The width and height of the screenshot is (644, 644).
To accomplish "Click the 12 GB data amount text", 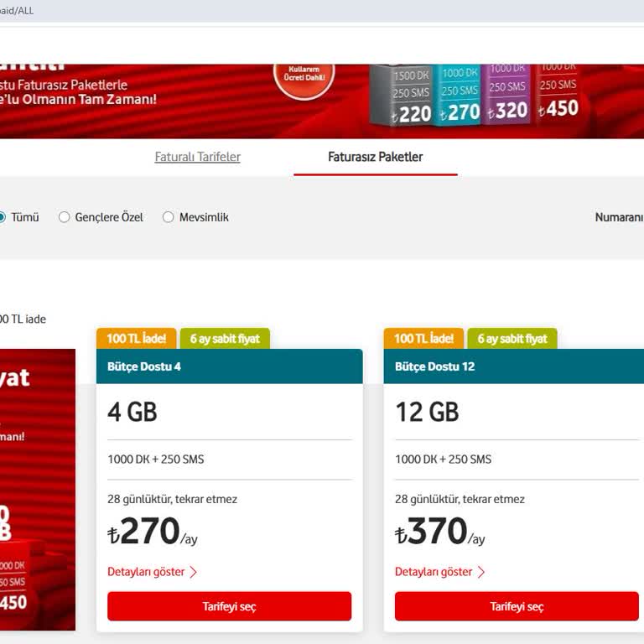I will [x=427, y=412].
